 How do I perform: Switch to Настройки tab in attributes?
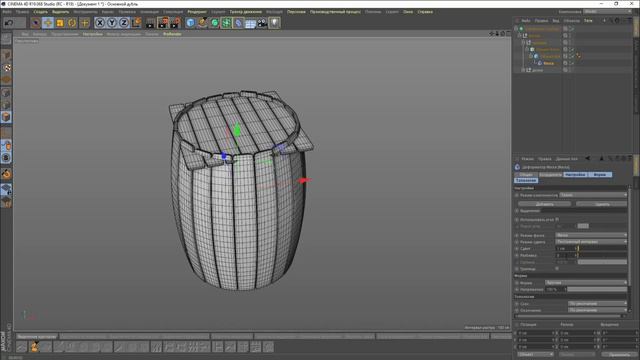575,175
